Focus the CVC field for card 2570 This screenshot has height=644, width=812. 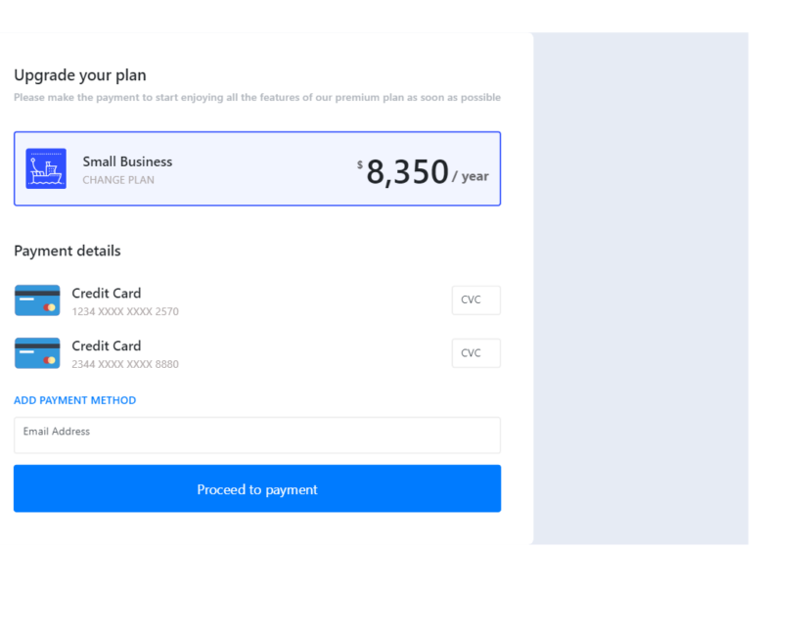pyautogui.click(x=475, y=300)
